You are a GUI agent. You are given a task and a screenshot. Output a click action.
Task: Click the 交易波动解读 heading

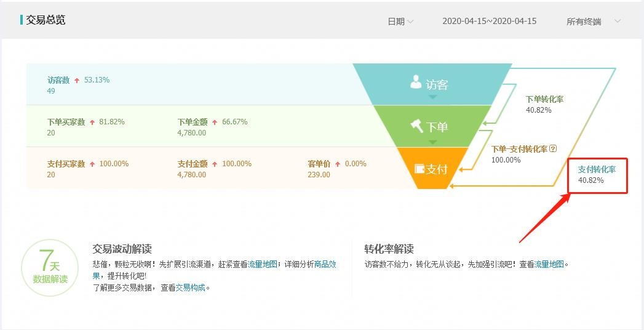coord(122,249)
